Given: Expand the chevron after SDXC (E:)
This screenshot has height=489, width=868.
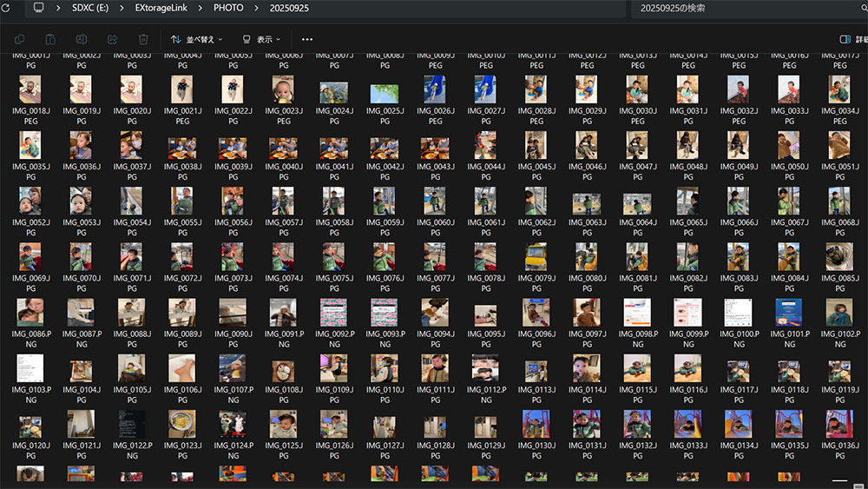Looking at the screenshot, I should click(122, 8).
